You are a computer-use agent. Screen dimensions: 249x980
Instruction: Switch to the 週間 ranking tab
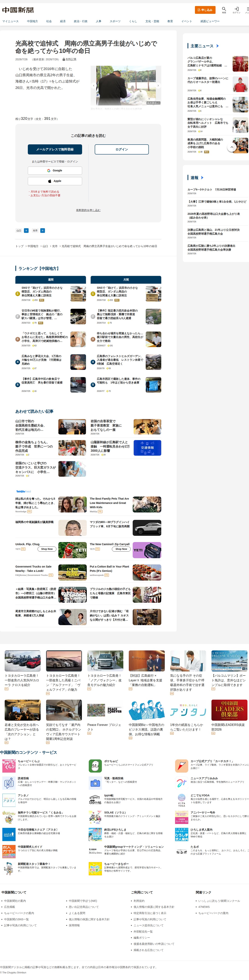[51, 280]
